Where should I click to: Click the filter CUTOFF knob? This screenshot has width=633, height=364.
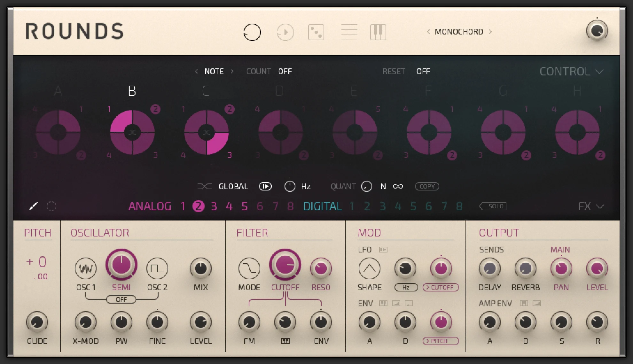pyautogui.click(x=285, y=265)
